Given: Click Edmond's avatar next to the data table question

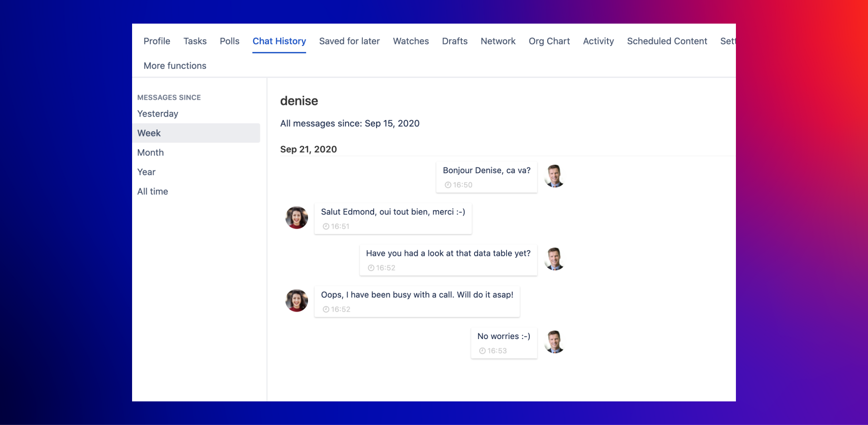Looking at the screenshot, I should coord(554,259).
